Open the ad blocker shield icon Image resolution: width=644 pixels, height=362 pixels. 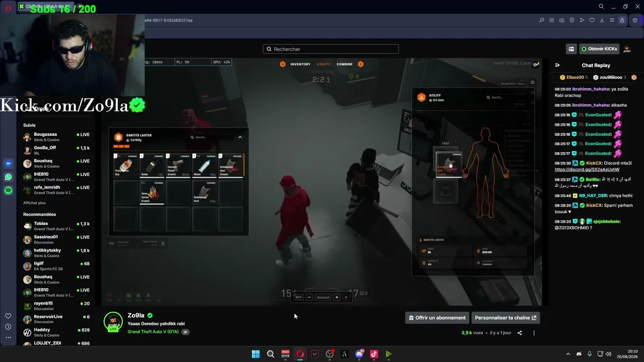coord(572,20)
